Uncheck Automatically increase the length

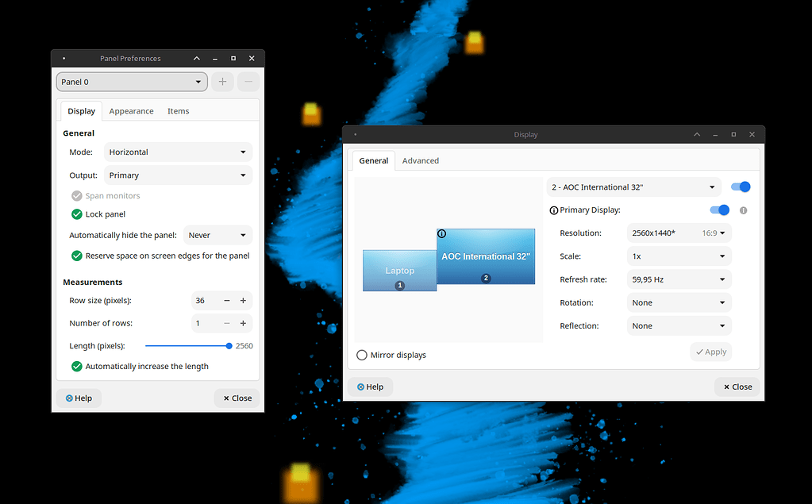click(x=76, y=366)
